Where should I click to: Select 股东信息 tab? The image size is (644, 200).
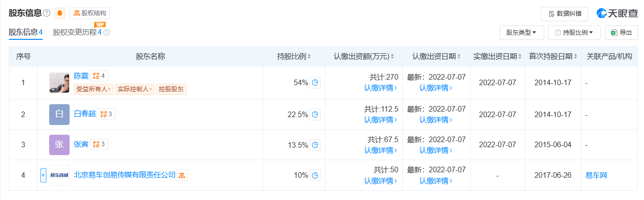(x=26, y=32)
